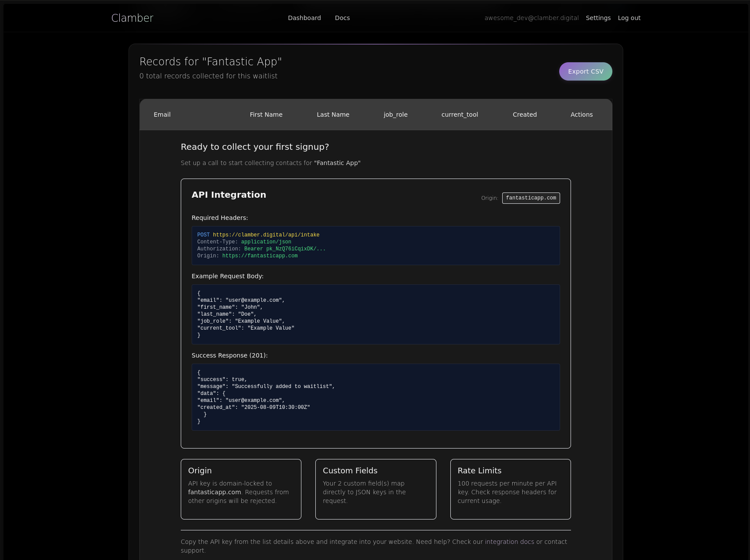Log out of the account
750x560 pixels.
click(628, 18)
